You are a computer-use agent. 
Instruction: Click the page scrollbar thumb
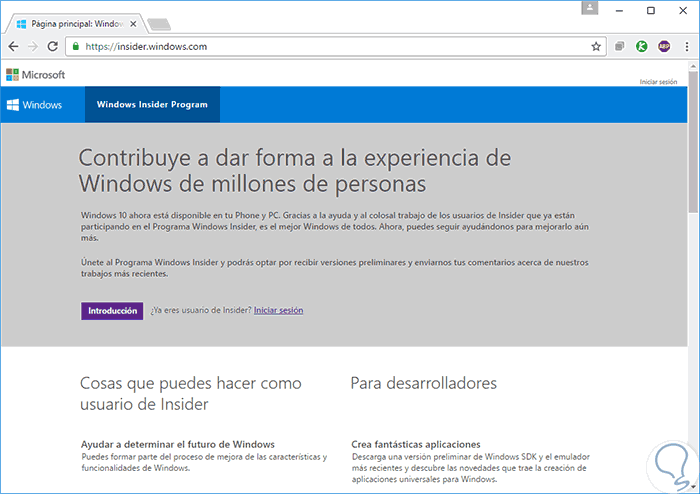[x=693, y=144]
